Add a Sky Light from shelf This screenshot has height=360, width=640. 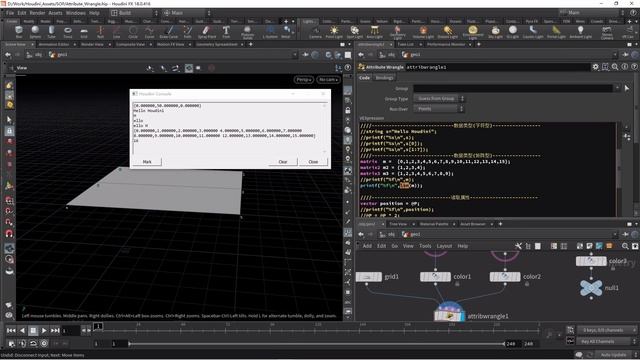[x=496, y=31]
